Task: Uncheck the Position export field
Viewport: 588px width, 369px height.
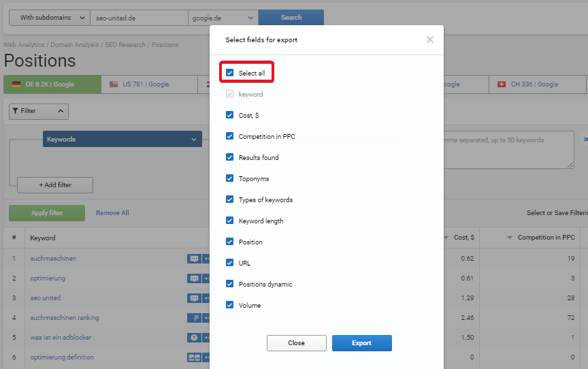Action: pos(229,242)
